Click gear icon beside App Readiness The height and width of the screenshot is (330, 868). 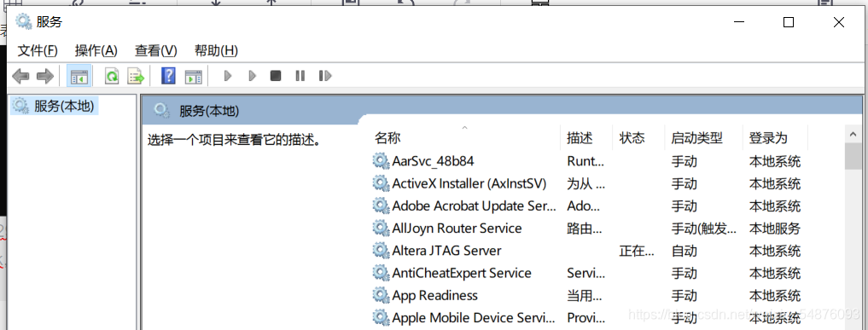381,295
